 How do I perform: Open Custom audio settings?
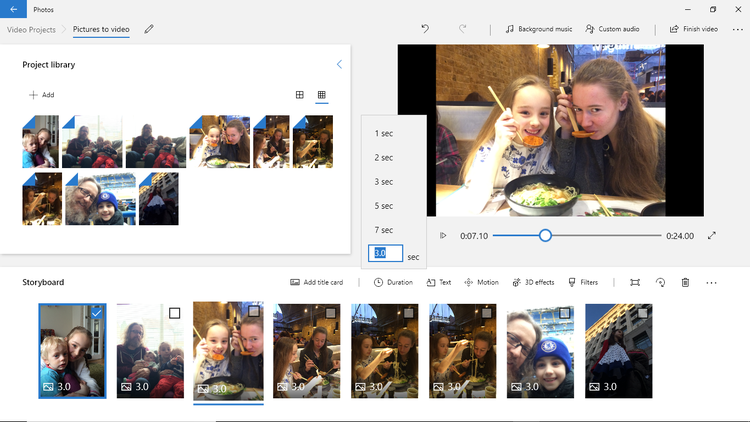pos(612,29)
